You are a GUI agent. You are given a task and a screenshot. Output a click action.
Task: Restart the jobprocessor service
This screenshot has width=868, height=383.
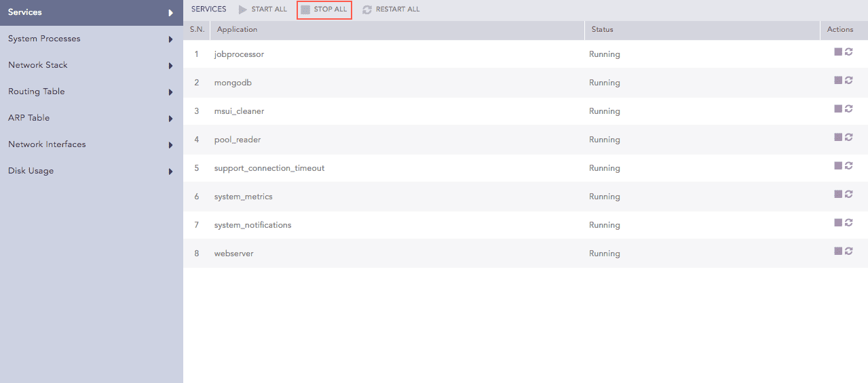click(x=848, y=52)
